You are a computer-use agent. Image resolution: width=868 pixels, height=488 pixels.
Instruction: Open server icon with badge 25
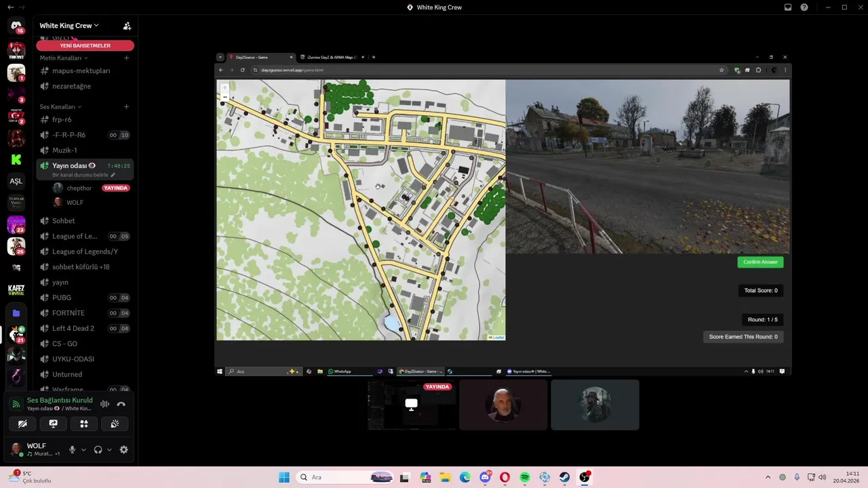16,246
